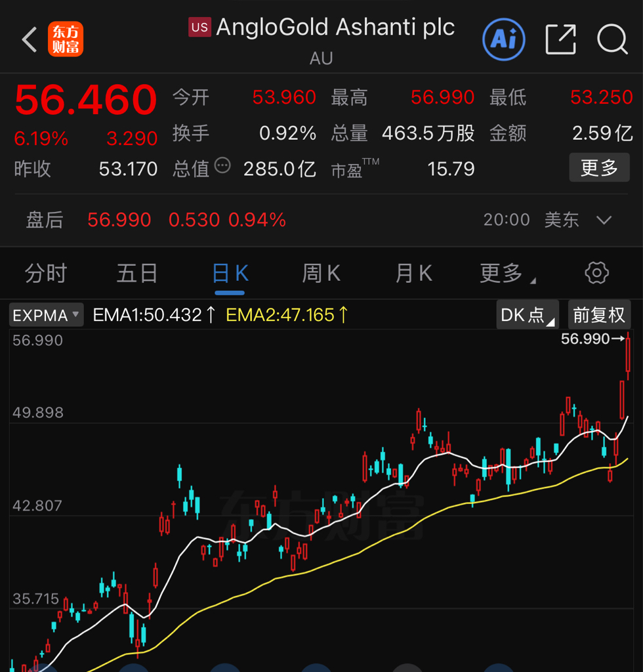Switch to the 五日 tab

pyautogui.click(x=137, y=274)
